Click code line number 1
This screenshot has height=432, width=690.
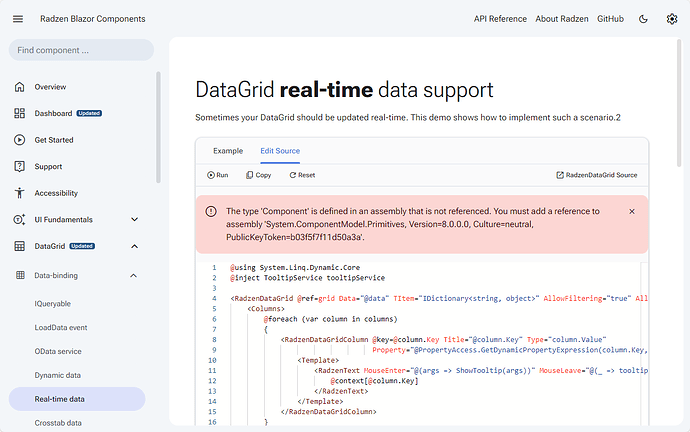click(214, 267)
